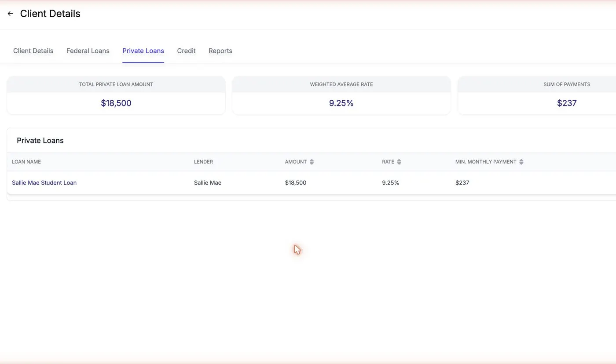Click the Client Details page title

50,14
